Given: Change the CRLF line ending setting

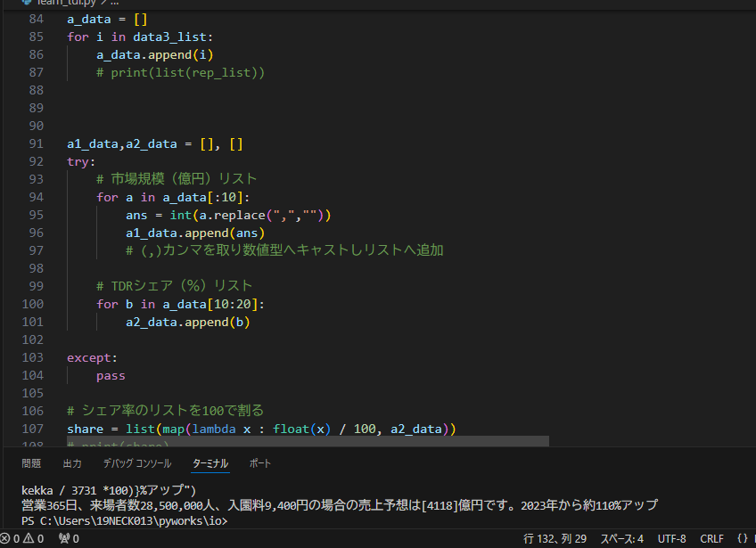Looking at the screenshot, I should pos(711,539).
